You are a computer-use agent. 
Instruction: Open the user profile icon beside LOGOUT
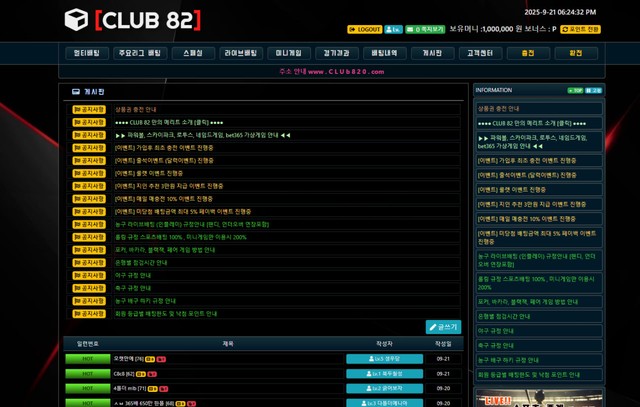pyautogui.click(x=394, y=29)
